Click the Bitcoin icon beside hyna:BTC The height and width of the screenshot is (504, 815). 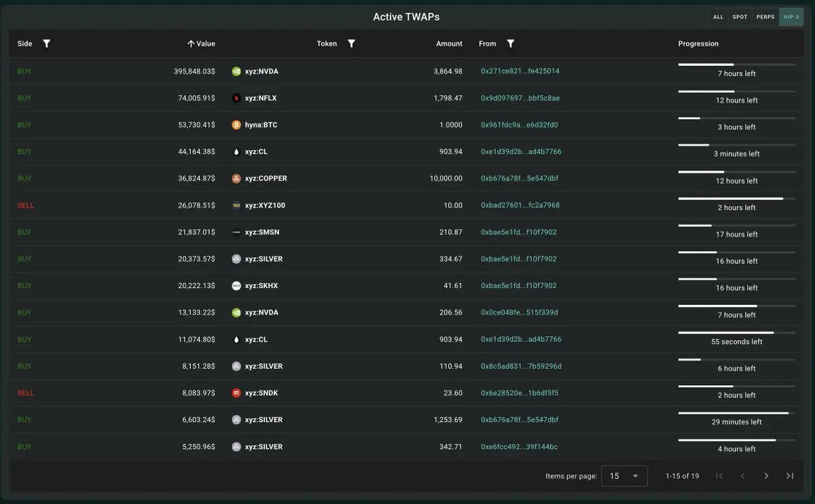pyautogui.click(x=236, y=125)
